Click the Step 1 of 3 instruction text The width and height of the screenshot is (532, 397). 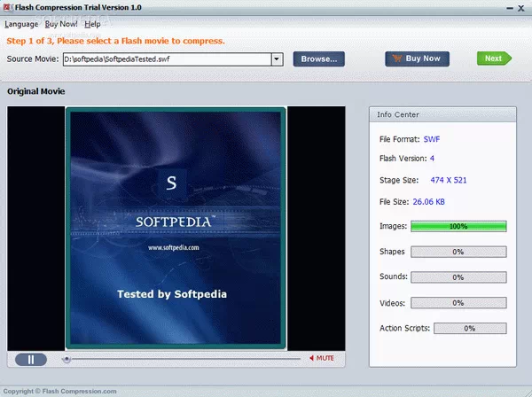coord(115,41)
